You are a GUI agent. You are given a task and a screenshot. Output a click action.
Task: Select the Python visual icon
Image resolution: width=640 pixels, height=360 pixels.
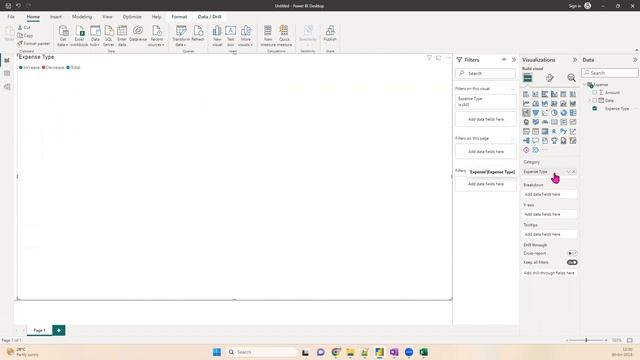[x=564, y=131]
